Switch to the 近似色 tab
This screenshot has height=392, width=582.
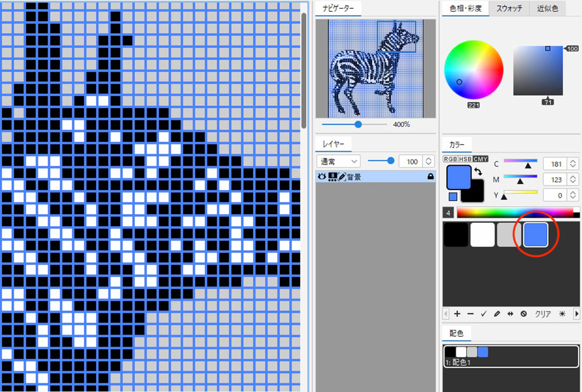547,8
